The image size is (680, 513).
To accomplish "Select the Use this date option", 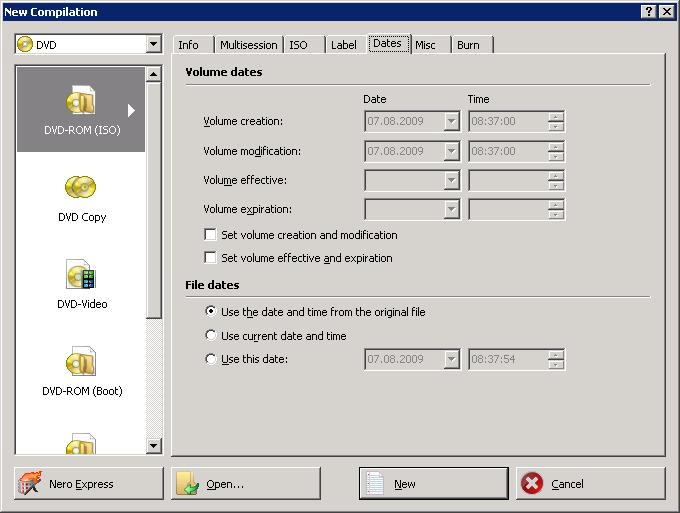I will 210,359.
